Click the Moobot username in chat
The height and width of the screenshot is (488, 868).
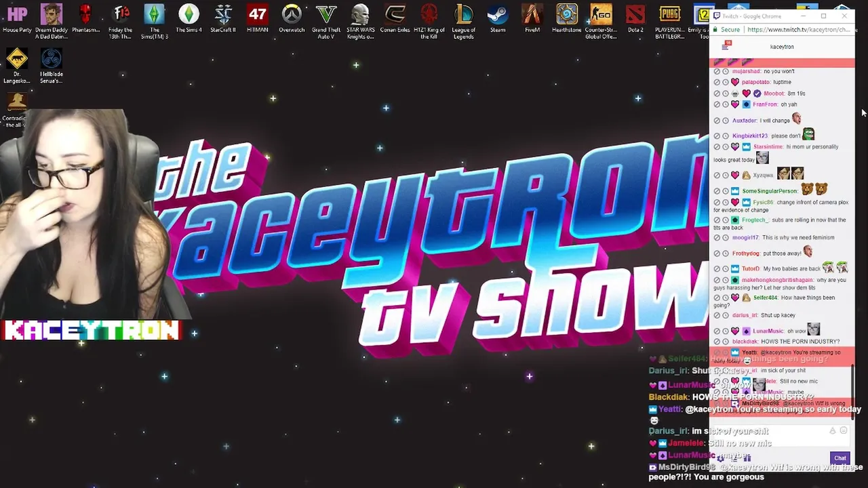tap(774, 94)
